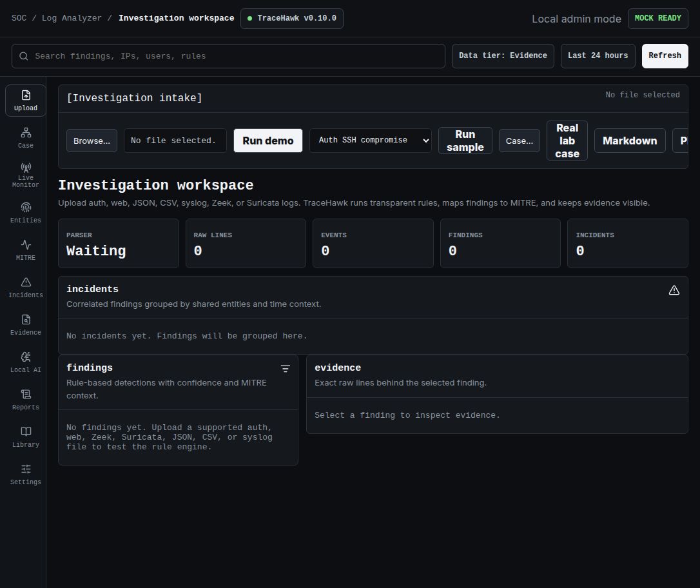This screenshot has width=700, height=588.
Task: Click the Case... button
Action: 519,141
